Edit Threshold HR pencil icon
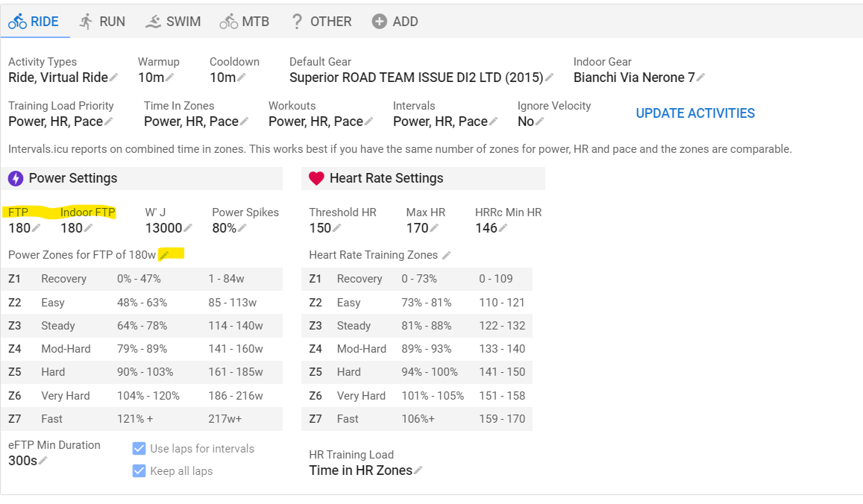863x504 pixels. coord(337,228)
